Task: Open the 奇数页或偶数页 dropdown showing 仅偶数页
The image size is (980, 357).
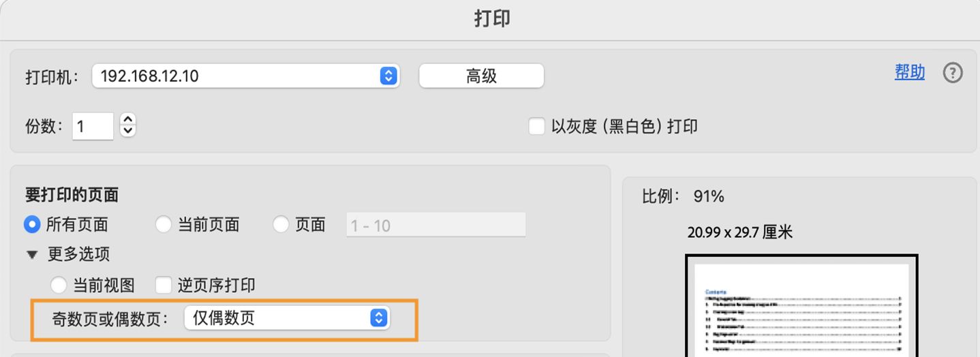Action: pos(286,317)
